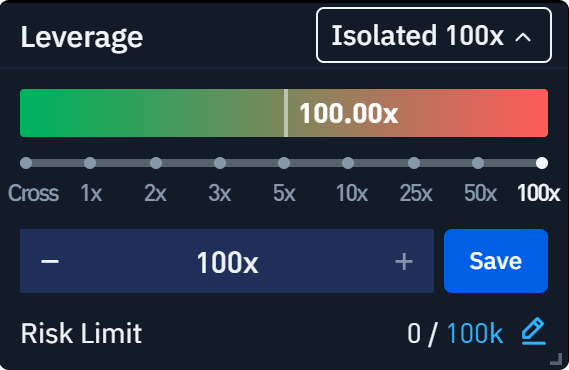
Task: Click the pencil edit icon for Risk Limit
Action: tap(534, 331)
